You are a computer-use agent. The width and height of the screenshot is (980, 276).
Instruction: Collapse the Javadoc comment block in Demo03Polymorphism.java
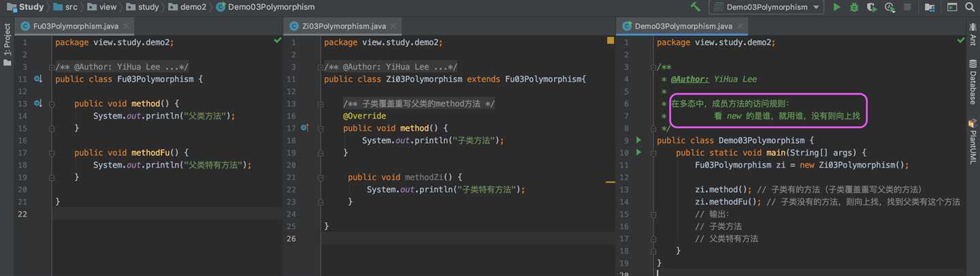[x=653, y=67]
